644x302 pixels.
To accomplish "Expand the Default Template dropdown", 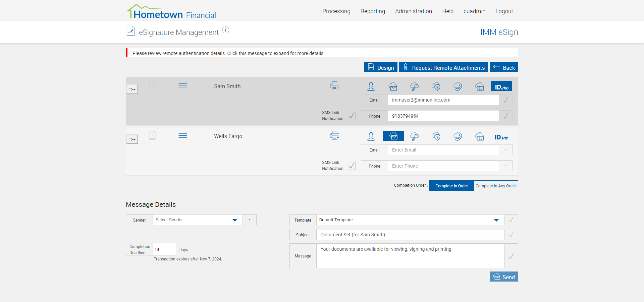I will click(x=410, y=220).
